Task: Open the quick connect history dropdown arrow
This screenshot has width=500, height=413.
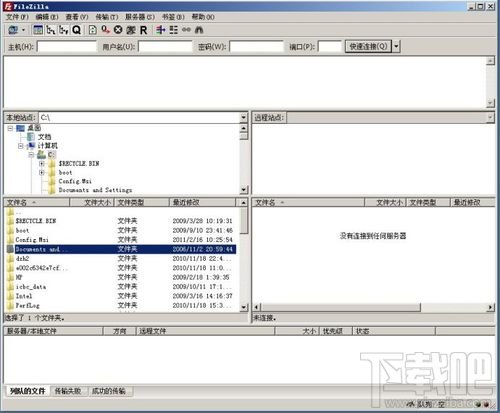Action: click(396, 46)
